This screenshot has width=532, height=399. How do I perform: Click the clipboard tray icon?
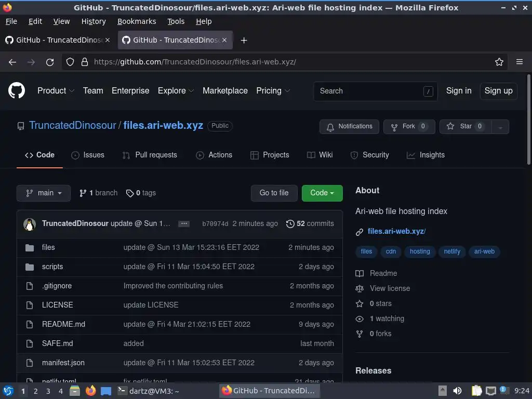pos(476,391)
